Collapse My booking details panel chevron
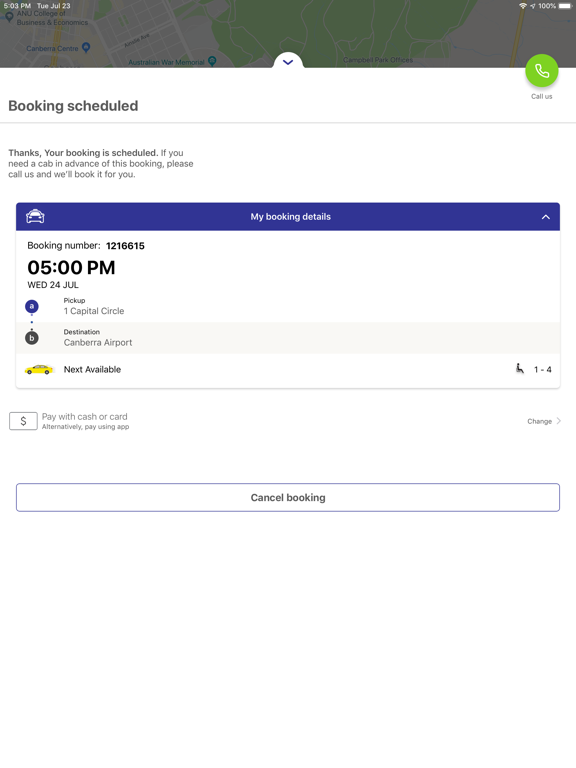Viewport: 576px width, 768px height. click(546, 217)
